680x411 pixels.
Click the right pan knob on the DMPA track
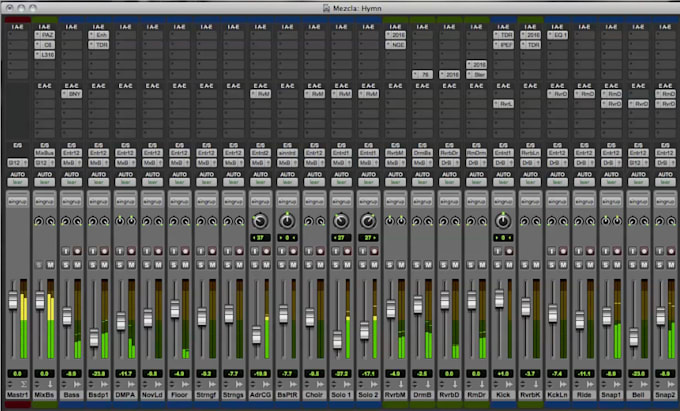(131, 222)
